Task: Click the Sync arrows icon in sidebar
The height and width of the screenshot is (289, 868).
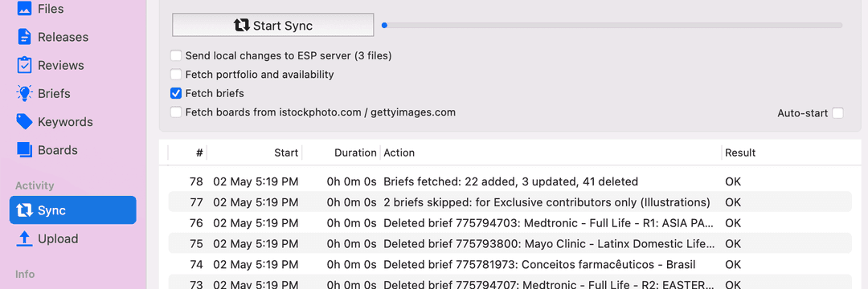Action: coord(24,210)
